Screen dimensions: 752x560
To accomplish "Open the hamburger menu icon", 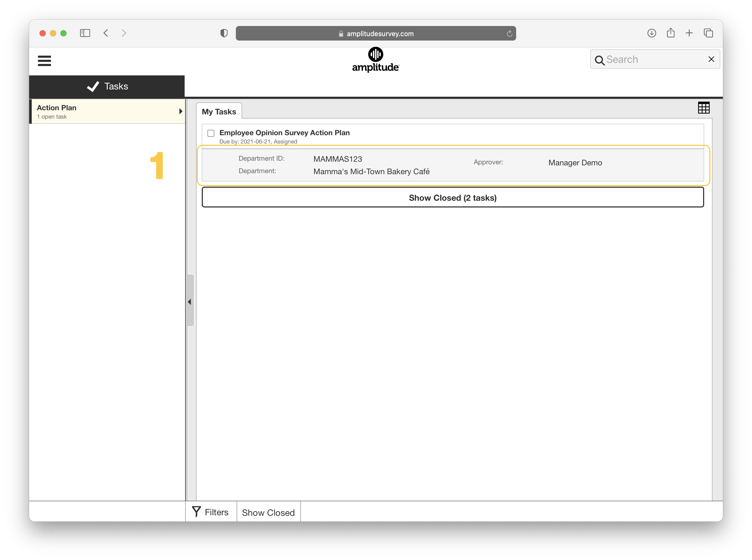I will 44,61.
